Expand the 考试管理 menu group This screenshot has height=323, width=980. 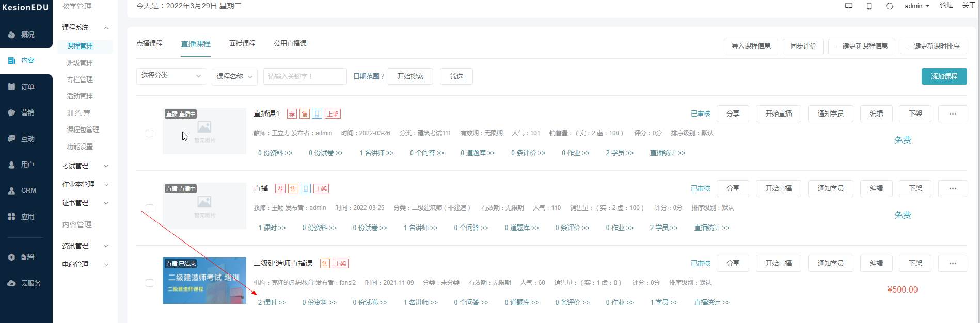click(x=85, y=166)
